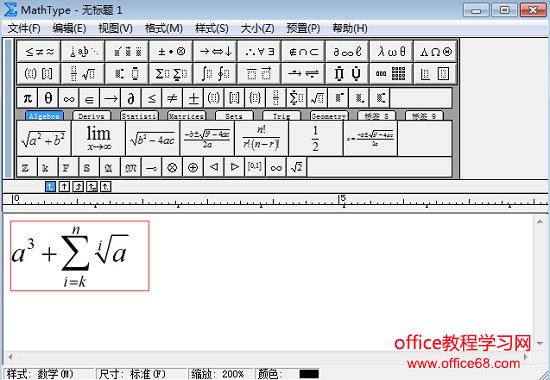Switch to the Statistics tab
Image resolution: width=550 pixels, height=380 pixels.
point(139,116)
